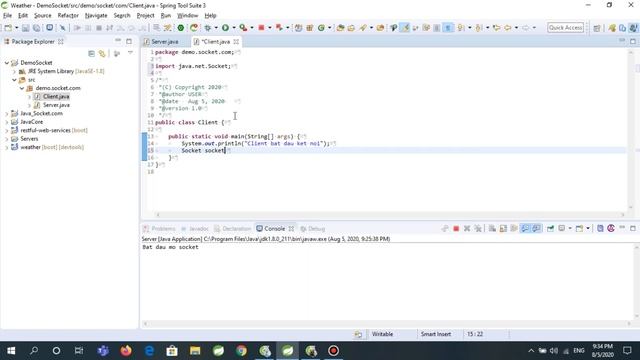Screen dimensions: 640x360
Task: Click the green Boot Dashboard icon
Action: [180, 28]
